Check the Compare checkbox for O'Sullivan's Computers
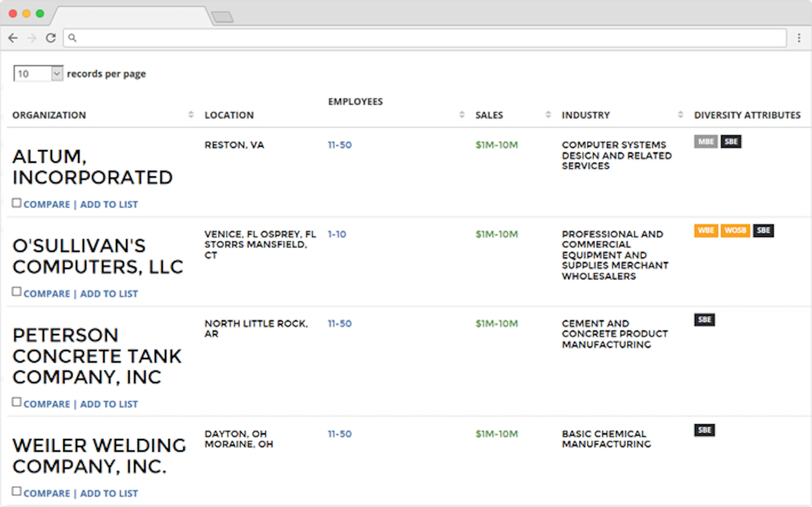This screenshot has width=812, height=507. [17, 291]
